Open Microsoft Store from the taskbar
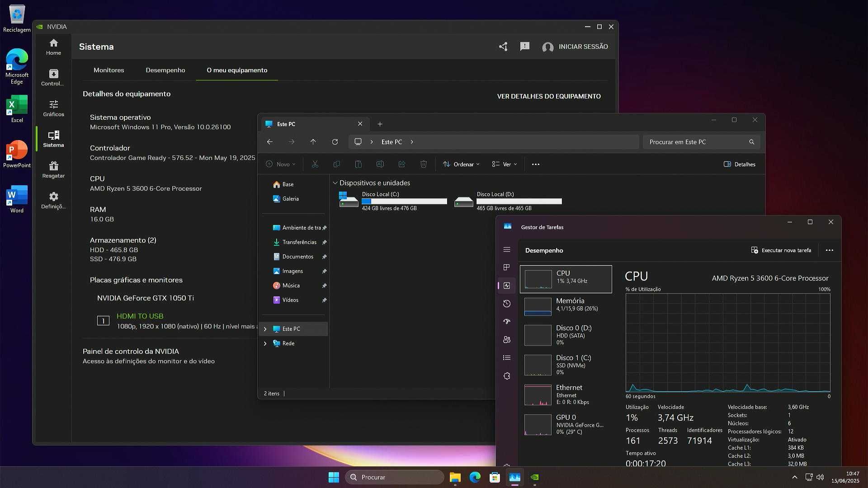The height and width of the screenshot is (488, 868). [495, 477]
